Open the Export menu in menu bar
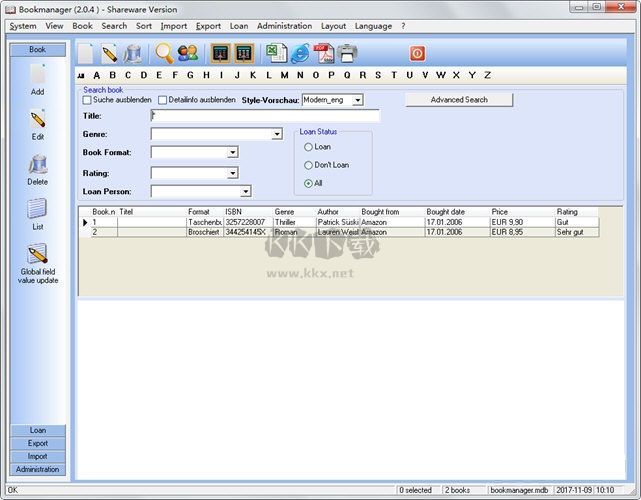 tap(208, 26)
